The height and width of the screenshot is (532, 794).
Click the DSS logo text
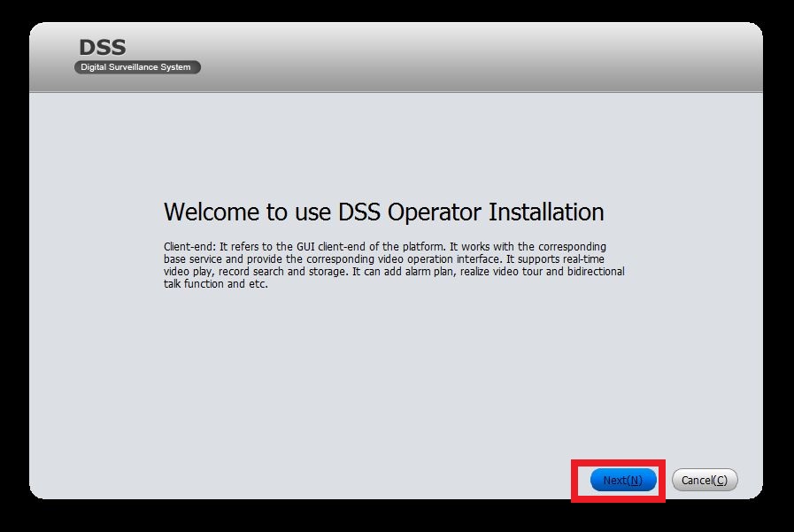(x=103, y=47)
